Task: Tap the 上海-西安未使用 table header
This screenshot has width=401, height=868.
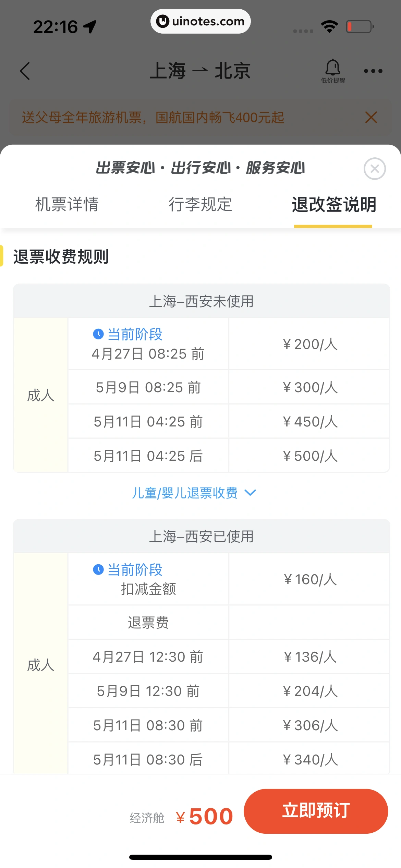Action: pos(201,301)
